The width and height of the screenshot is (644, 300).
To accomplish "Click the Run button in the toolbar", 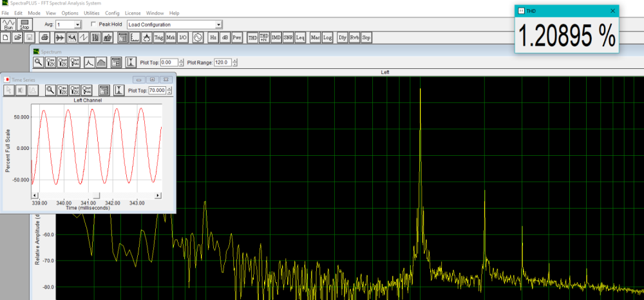I will click(8, 24).
